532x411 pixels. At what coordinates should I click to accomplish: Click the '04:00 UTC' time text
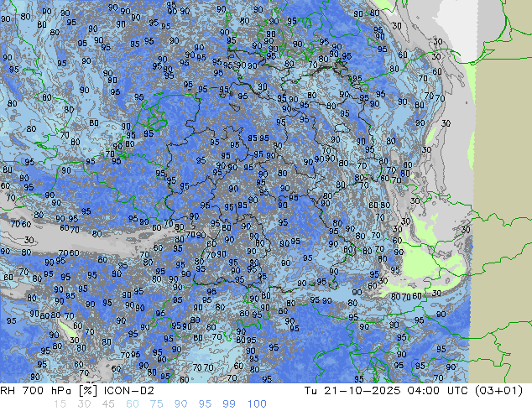[440, 391]
